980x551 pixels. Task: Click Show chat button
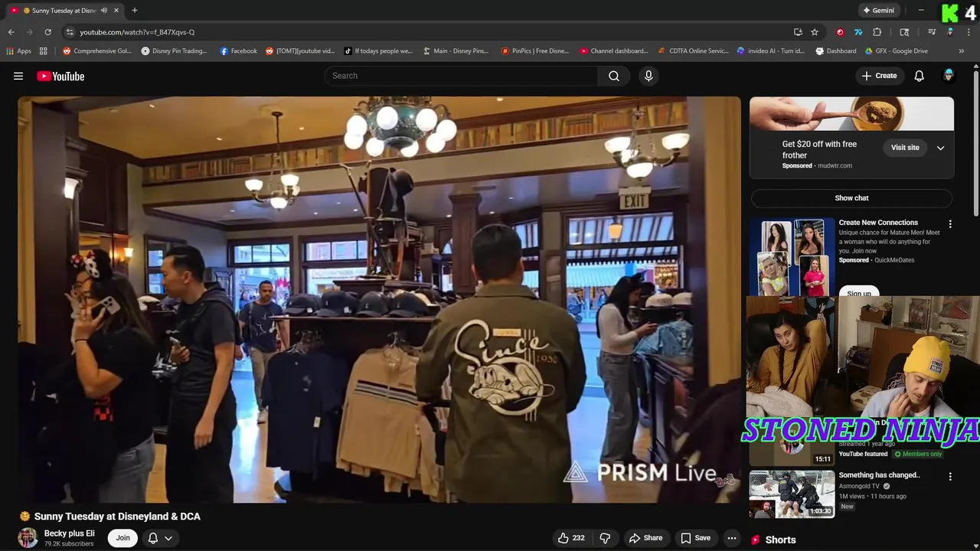[x=851, y=198]
